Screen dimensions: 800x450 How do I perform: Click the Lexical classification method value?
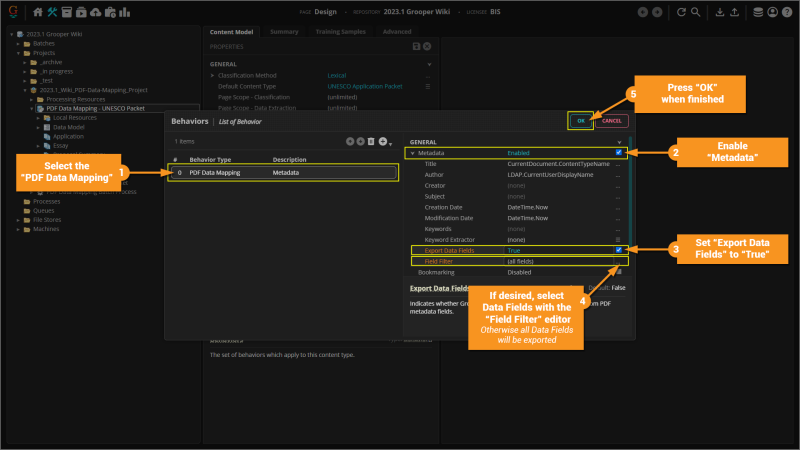click(x=337, y=76)
